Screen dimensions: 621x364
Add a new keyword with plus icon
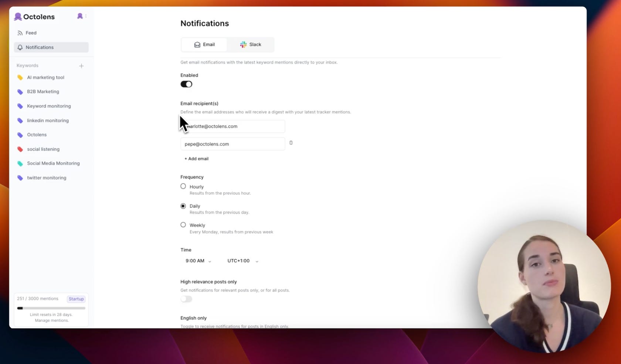click(81, 66)
